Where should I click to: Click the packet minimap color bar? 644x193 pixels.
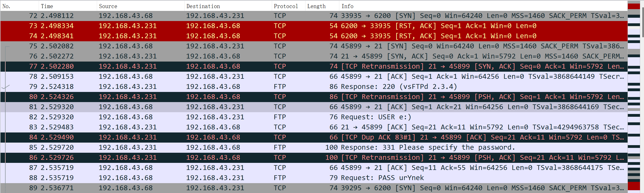(x=634, y=97)
